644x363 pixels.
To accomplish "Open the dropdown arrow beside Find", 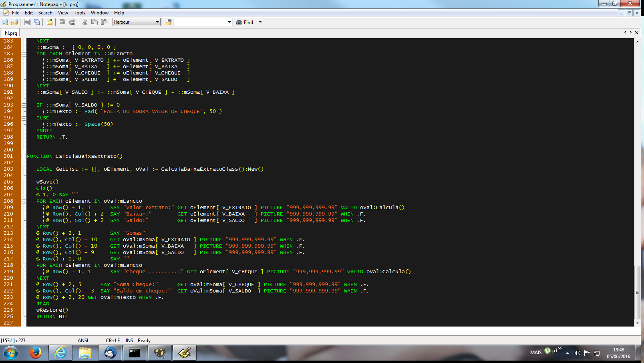I will point(260,22).
